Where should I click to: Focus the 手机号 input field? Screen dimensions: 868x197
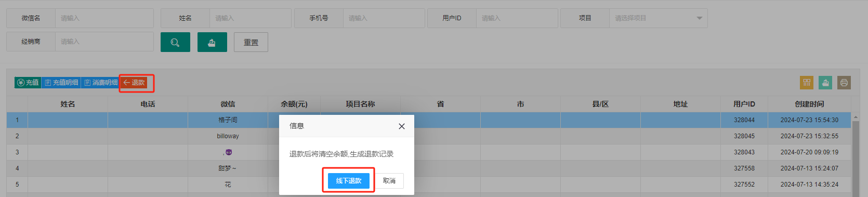click(x=384, y=18)
